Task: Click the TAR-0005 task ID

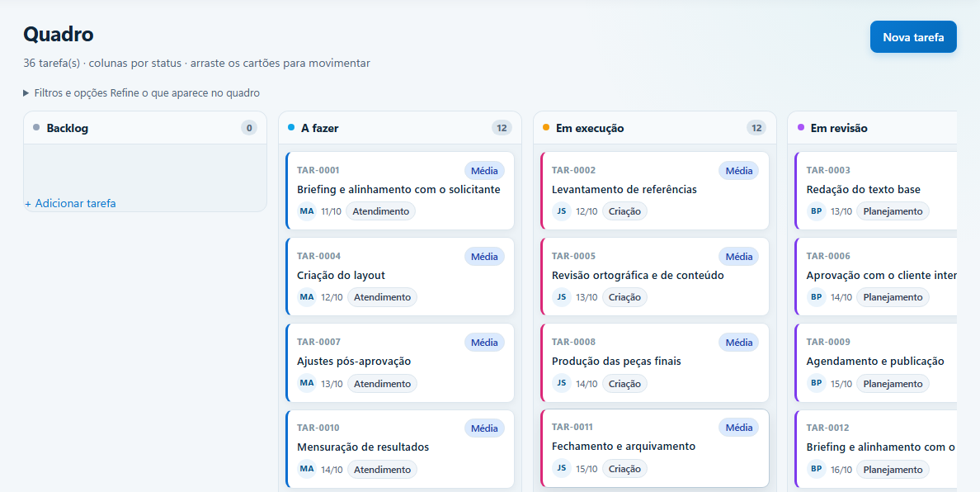Action: 574,256
